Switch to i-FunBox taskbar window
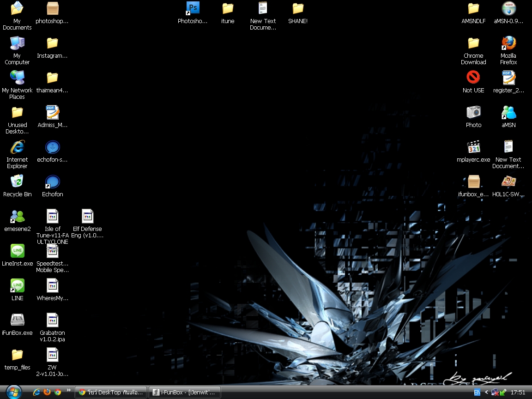Screen dimensions: 532x399 pyautogui.click(x=185, y=392)
